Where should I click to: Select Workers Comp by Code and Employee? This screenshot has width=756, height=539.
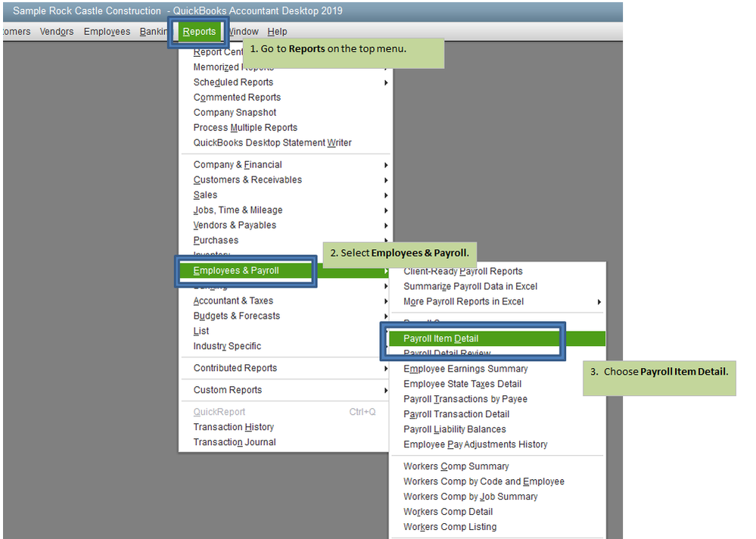(x=498, y=481)
